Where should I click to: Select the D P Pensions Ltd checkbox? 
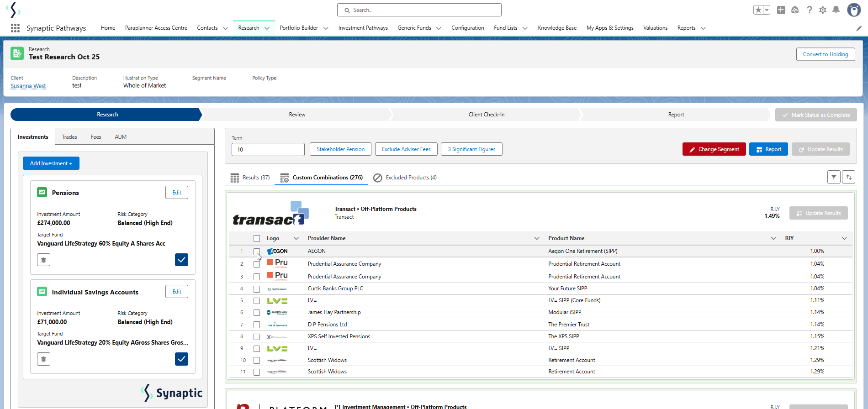tap(257, 325)
